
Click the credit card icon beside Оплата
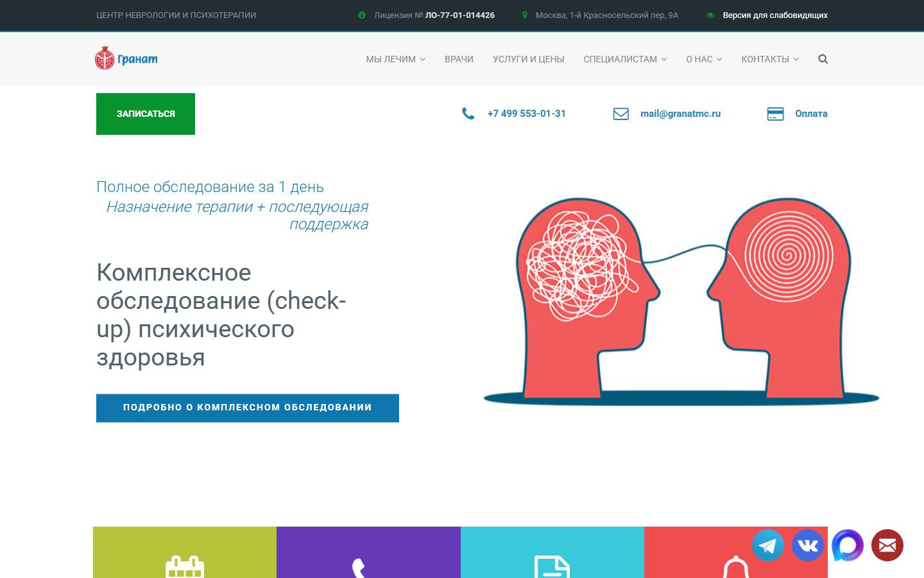[775, 114]
